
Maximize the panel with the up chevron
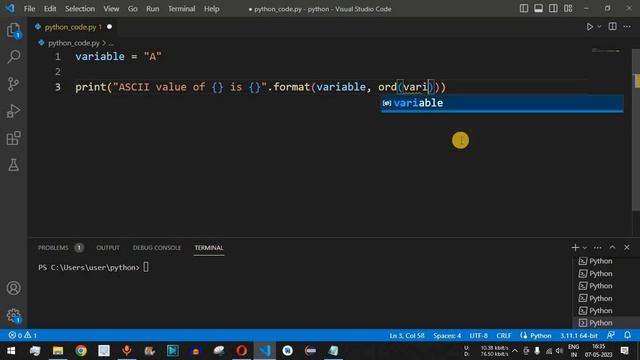point(612,247)
